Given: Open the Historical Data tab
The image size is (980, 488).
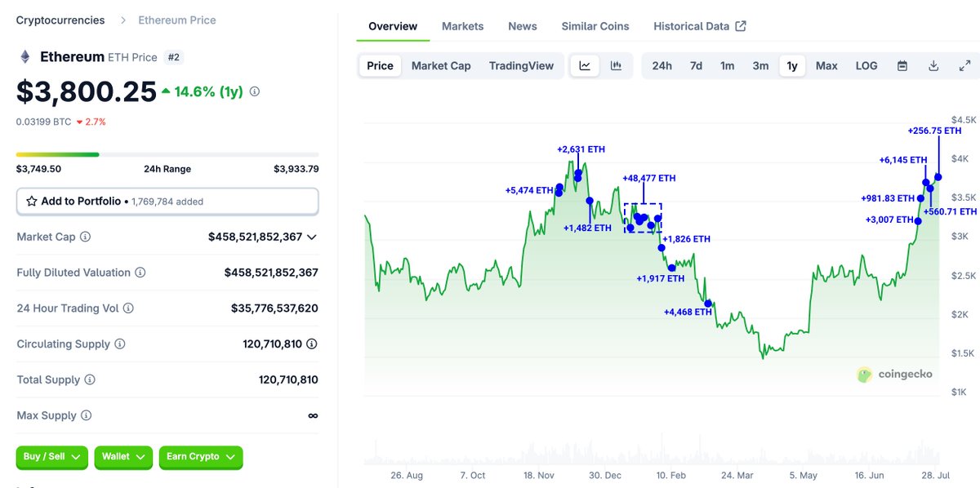Looking at the screenshot, I should (700, 26).
